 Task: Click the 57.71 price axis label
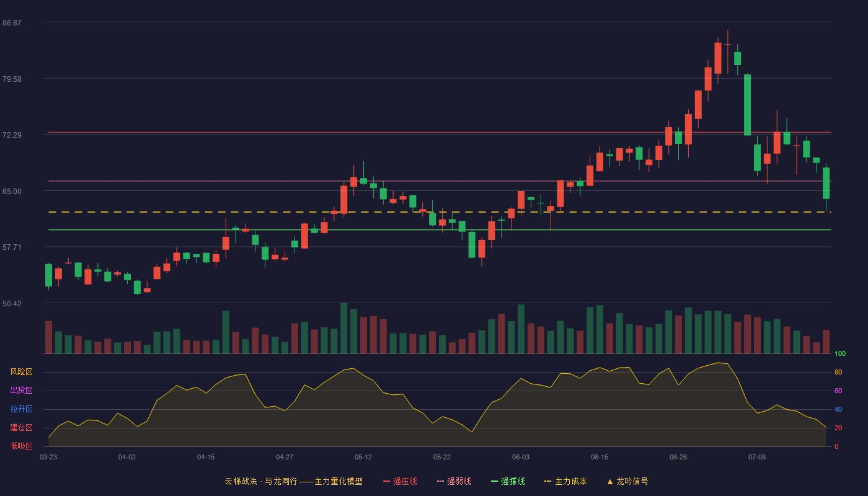pos(12,247)
